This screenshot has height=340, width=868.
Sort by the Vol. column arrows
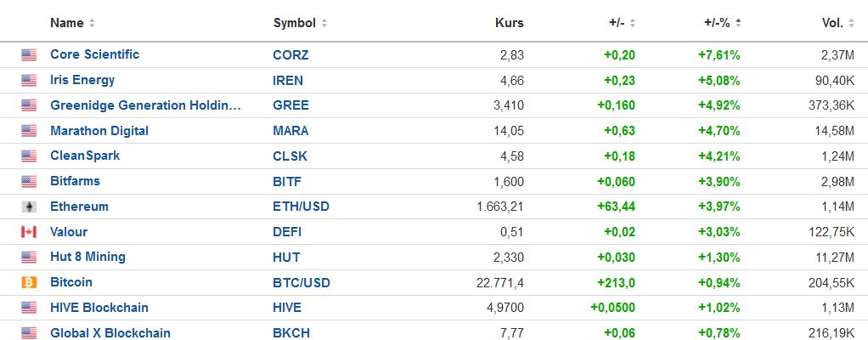tap(860, 23)
